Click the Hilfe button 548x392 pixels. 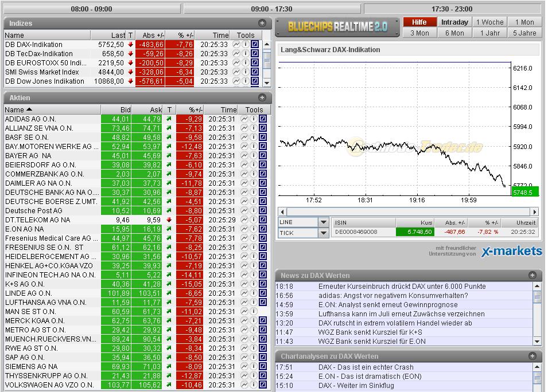419,22
